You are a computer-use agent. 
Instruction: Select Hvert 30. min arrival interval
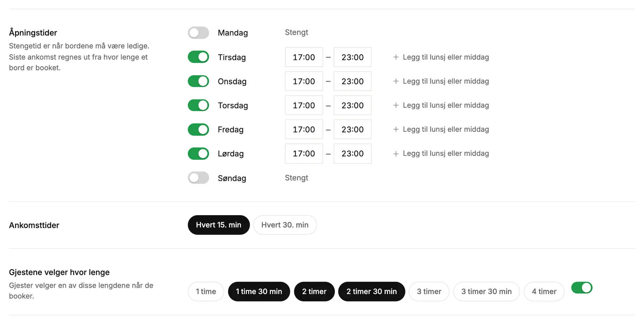pyautogui.click(x=285, y=225)
